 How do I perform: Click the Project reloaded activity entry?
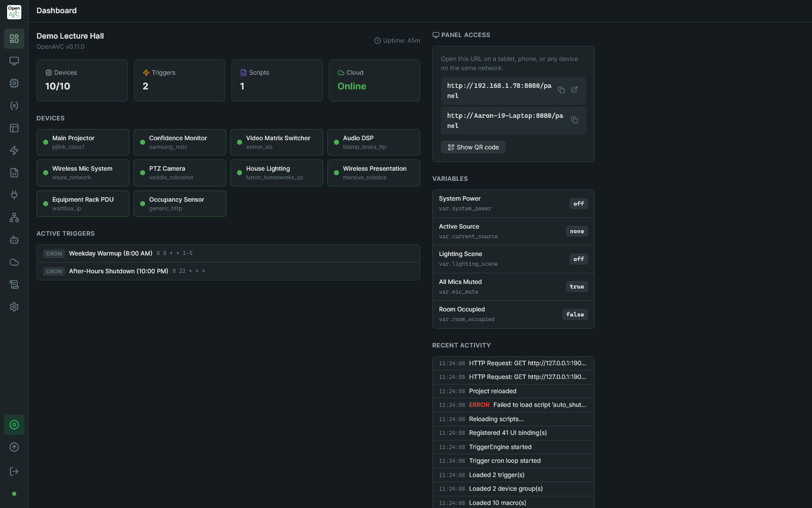(513, 391)
